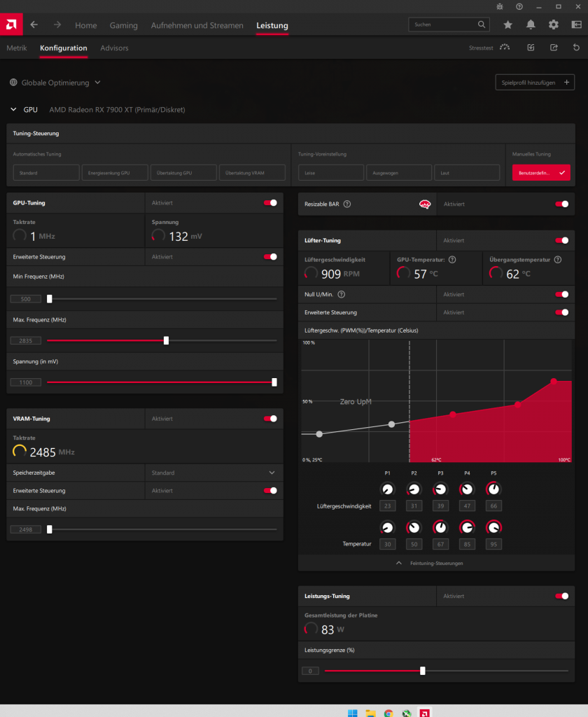
Task: Switch to Advisors subtab
Action: (114, 48)
